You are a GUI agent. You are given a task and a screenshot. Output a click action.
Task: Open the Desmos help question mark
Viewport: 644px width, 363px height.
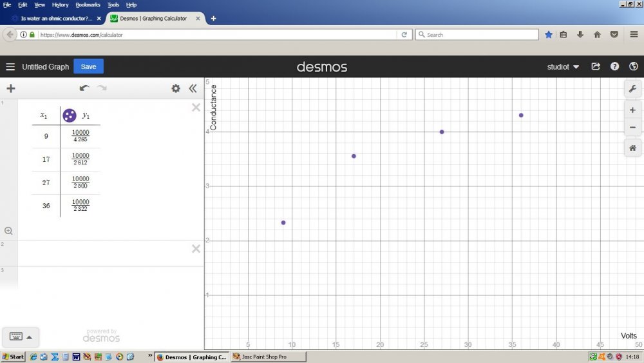point(614,66)
